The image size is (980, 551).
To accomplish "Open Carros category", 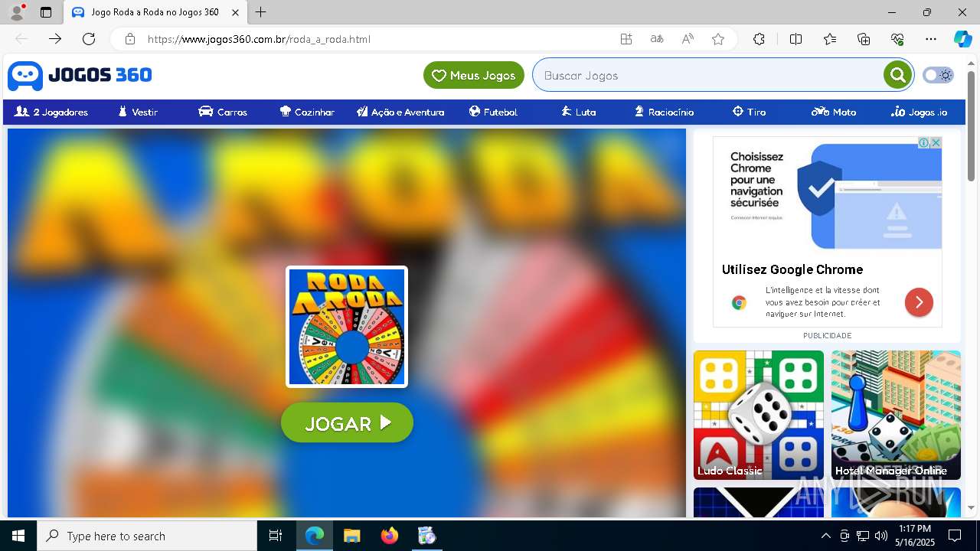I will 223,112.
